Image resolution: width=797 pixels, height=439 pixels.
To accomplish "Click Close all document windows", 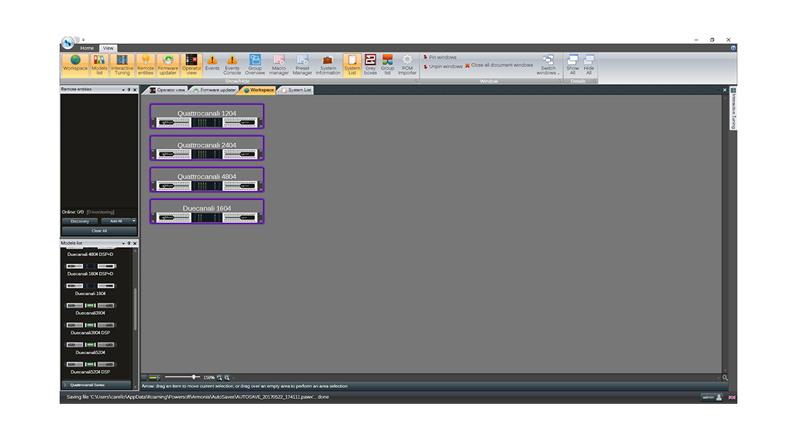I will (499, 65).
